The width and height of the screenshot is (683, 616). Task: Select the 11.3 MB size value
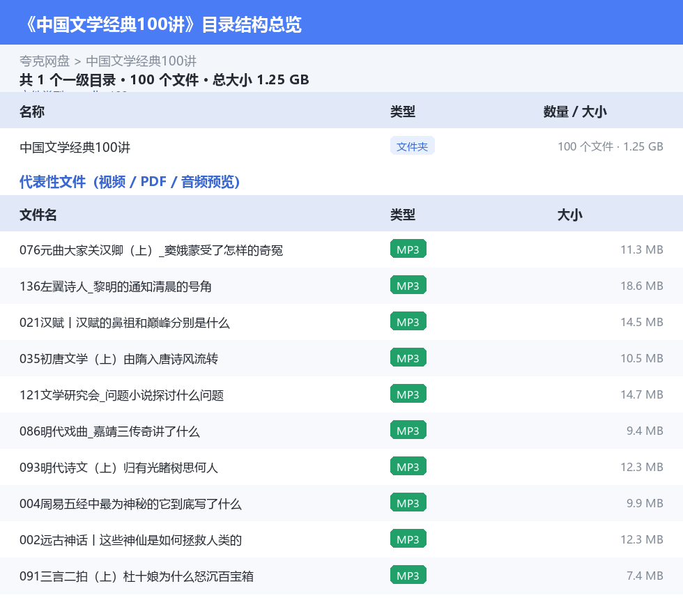point(642,249)
